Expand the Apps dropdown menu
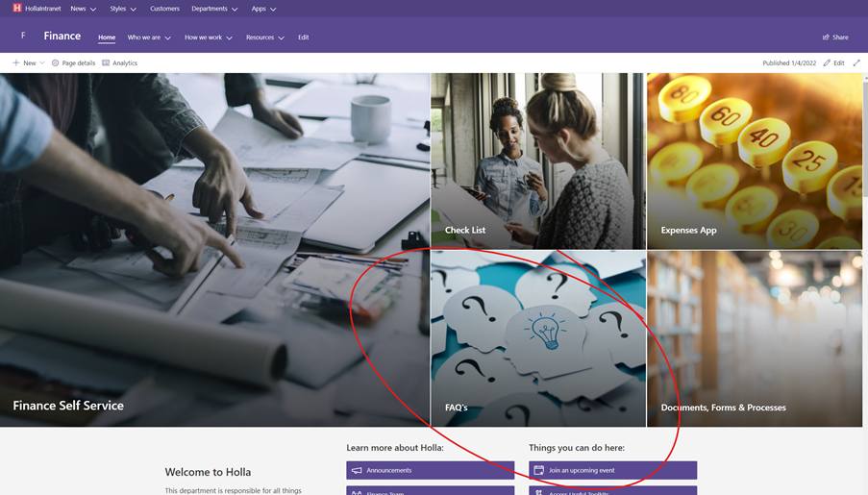Viewport: 868px width, 495px height. point(273,9)
